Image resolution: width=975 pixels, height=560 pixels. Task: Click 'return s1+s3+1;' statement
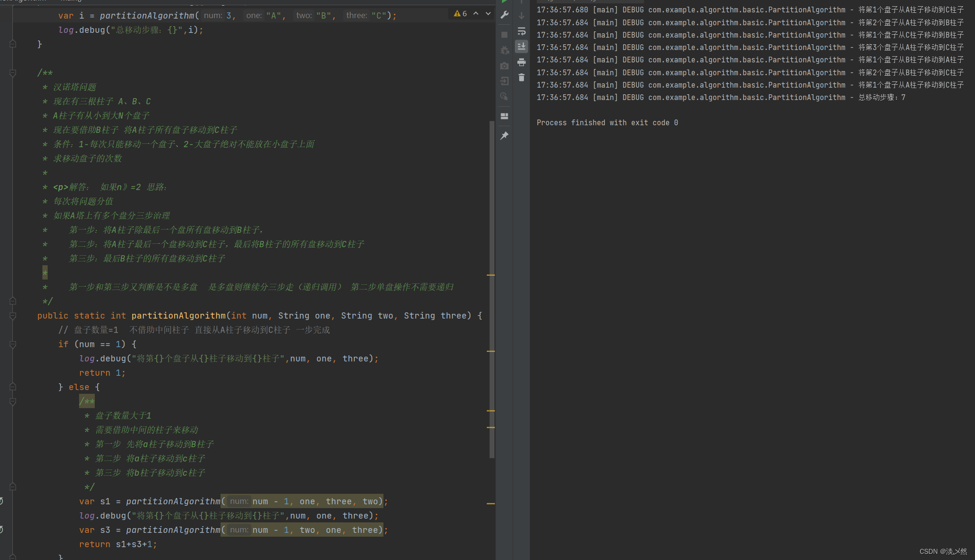click(118, 544)
